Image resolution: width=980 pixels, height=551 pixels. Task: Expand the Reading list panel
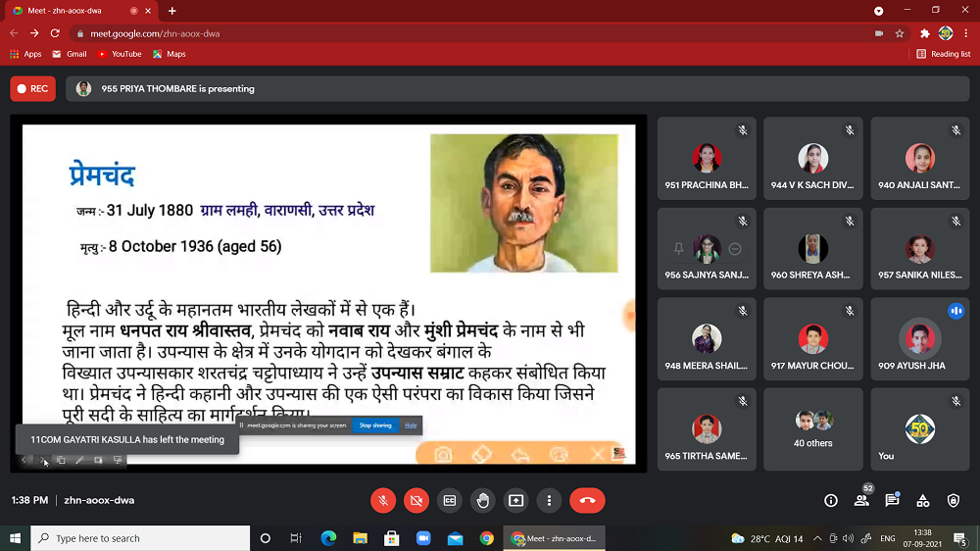click(944, 54)
